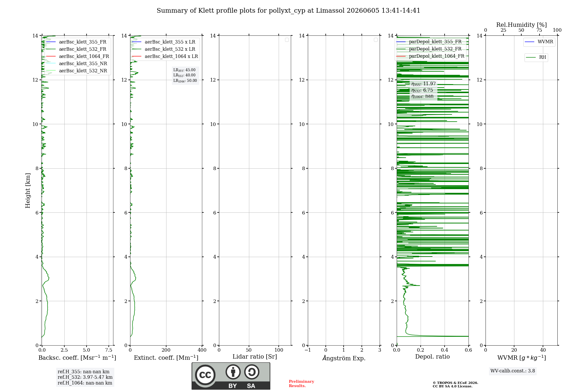The width and height of the screenshot is (577, 392).
Task: Click the WVMR legend label
Action: [545, 42]
